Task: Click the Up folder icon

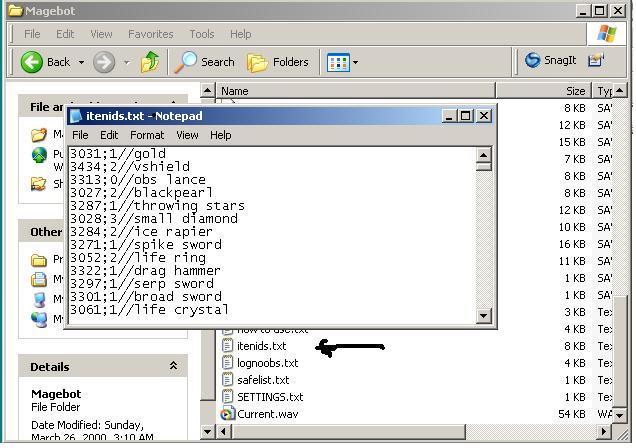Action: pos(150,62)
